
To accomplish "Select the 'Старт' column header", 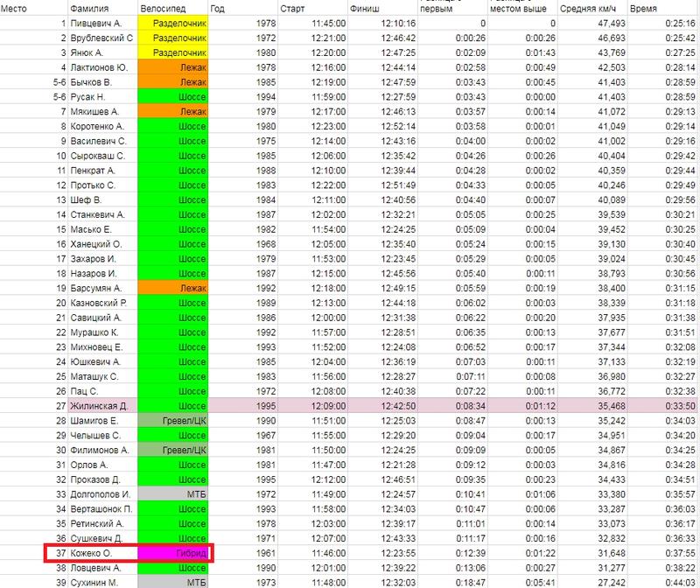I will point(312,8).
